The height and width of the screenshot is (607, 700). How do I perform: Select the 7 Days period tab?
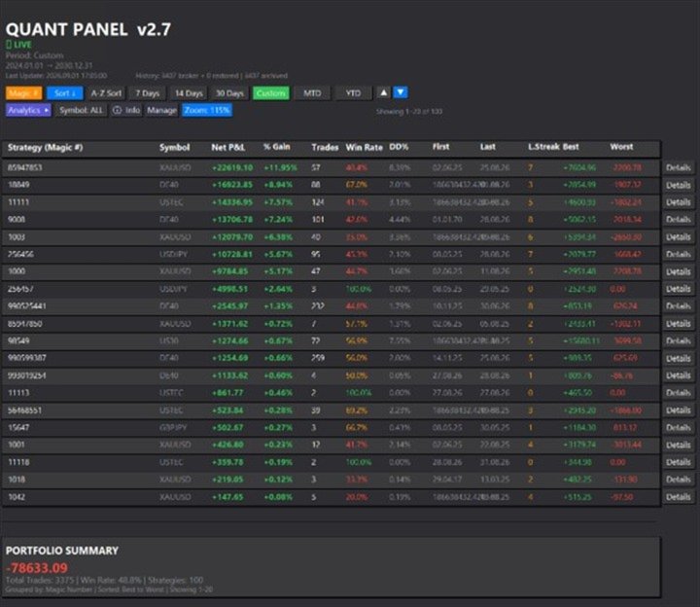[148, 93]
